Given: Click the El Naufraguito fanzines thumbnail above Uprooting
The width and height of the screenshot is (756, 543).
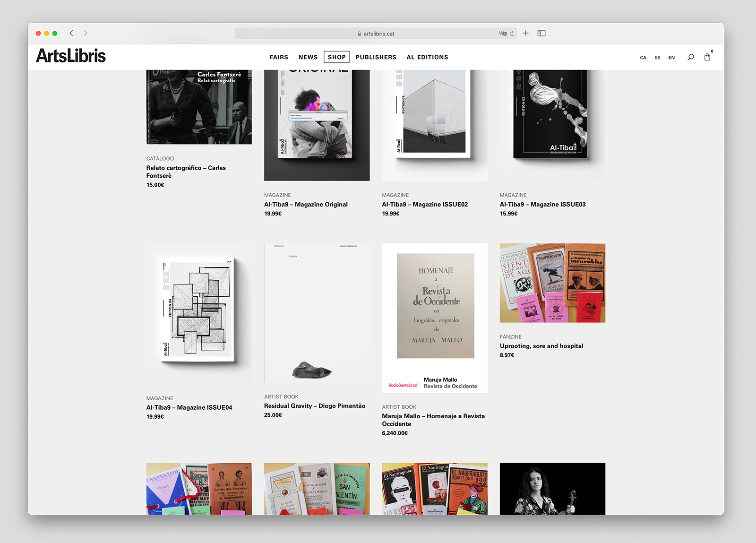Looking at the screenshot, I should (552, 283).
